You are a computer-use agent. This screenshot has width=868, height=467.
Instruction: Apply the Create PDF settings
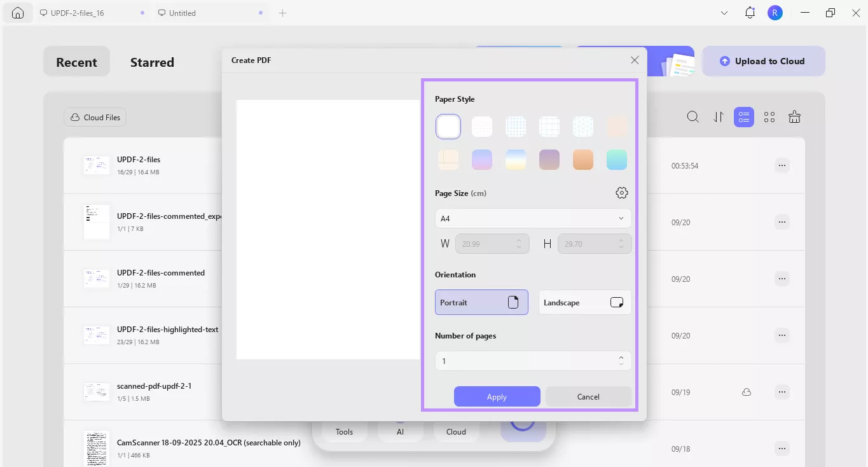coord(497,396)
